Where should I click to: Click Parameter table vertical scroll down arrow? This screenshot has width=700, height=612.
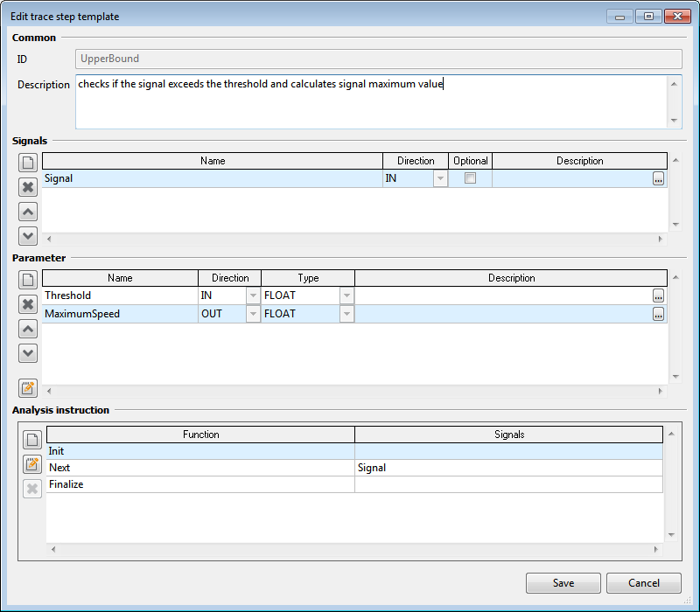675,377
